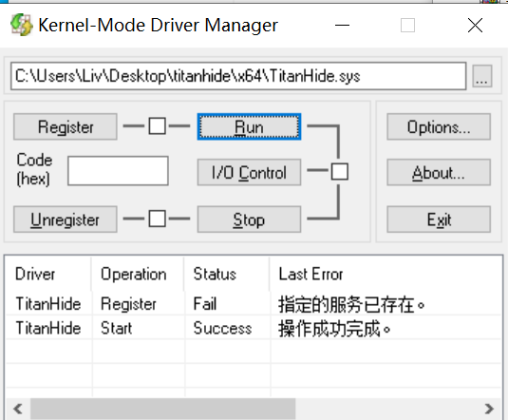Sort by the Driver column header
508x420 pixels.
click(47, 274)
